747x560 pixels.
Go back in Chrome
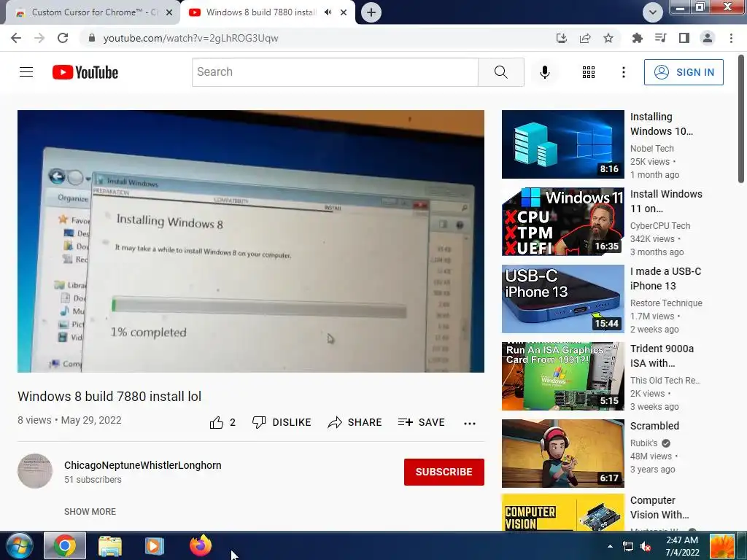[16, 38]
